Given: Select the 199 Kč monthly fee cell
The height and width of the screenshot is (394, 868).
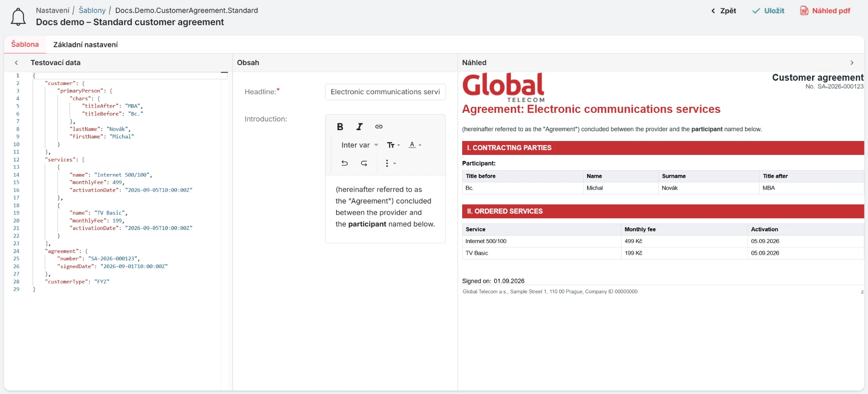Looking at the screenshot, I should point(684,253).
